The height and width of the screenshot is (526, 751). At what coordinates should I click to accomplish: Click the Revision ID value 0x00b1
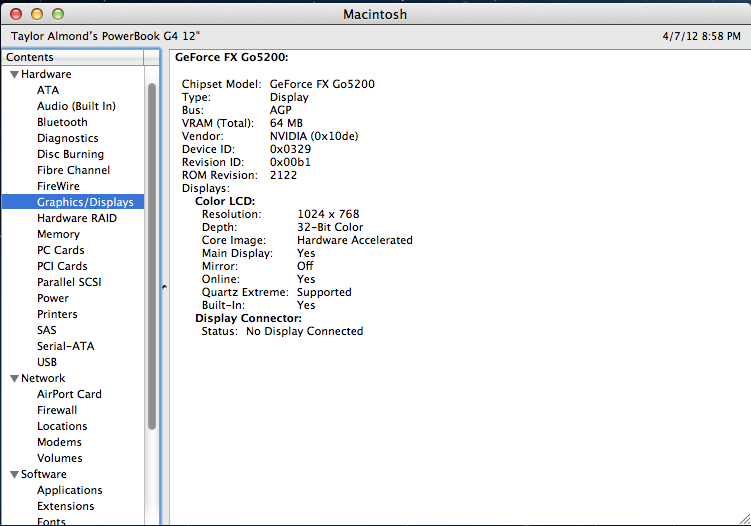point(290,162)
